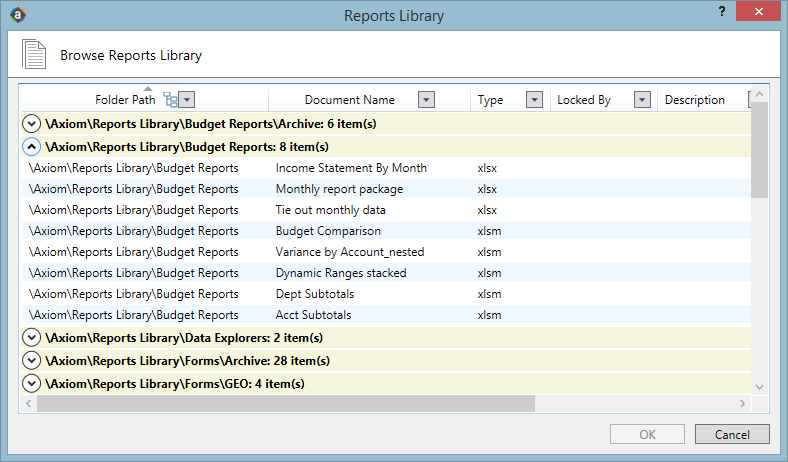Screen dimensions: 788x462
Task: Open the Folder Path filter dropdown
Action: tap(187, 100)
